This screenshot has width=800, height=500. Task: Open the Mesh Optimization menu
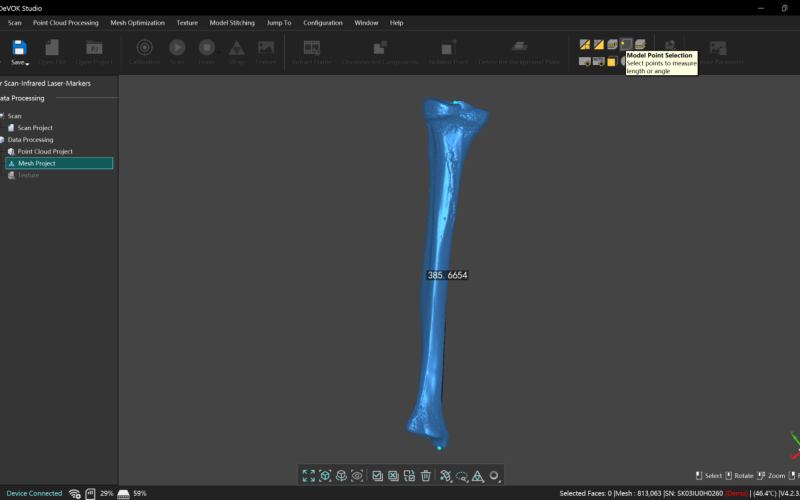137,22
